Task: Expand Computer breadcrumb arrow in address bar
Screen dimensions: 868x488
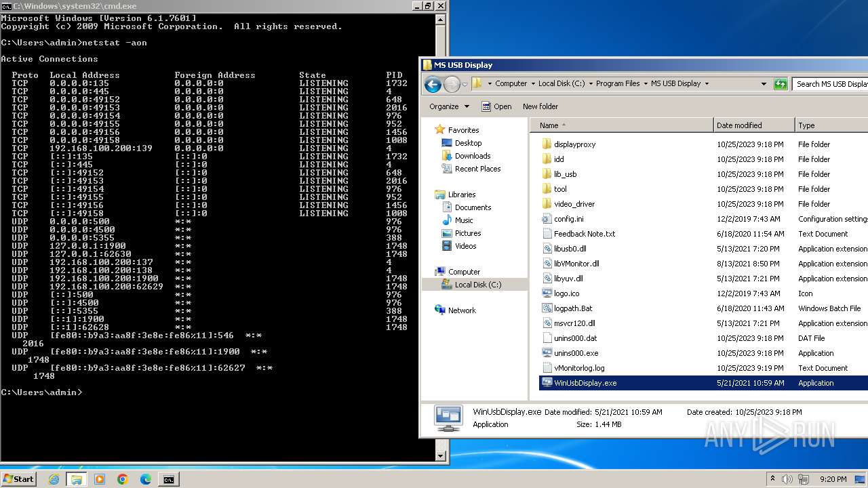Action: click(x=532, y=83)
